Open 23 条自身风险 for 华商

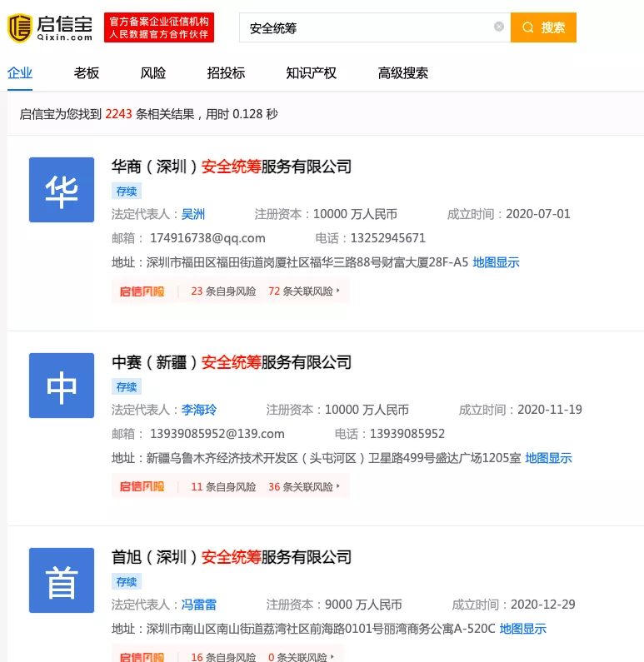pyautogui.click(x=223, y=291)
